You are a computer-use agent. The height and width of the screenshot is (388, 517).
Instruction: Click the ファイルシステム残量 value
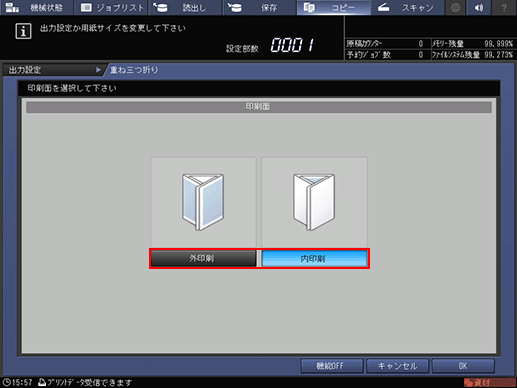499,55
